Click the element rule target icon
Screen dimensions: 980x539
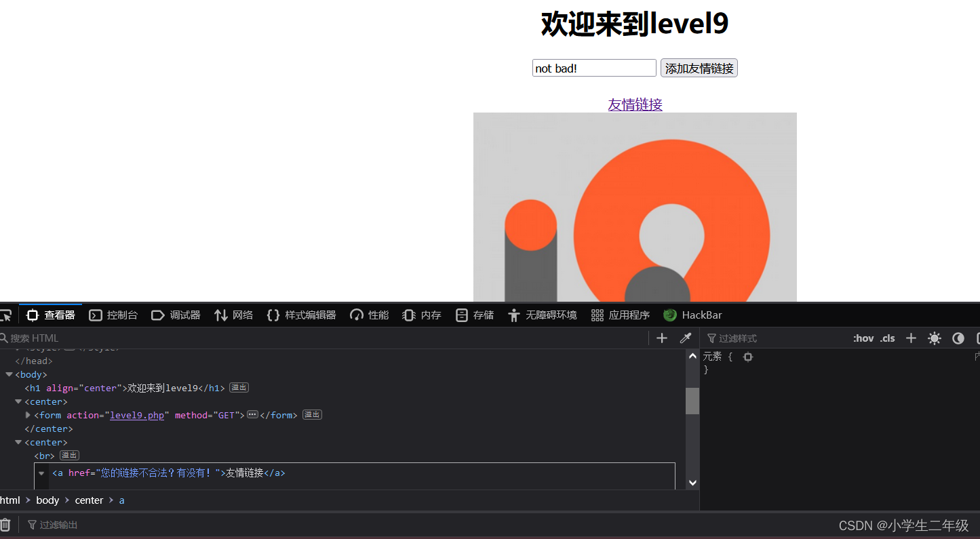click(x=747, y=357)
